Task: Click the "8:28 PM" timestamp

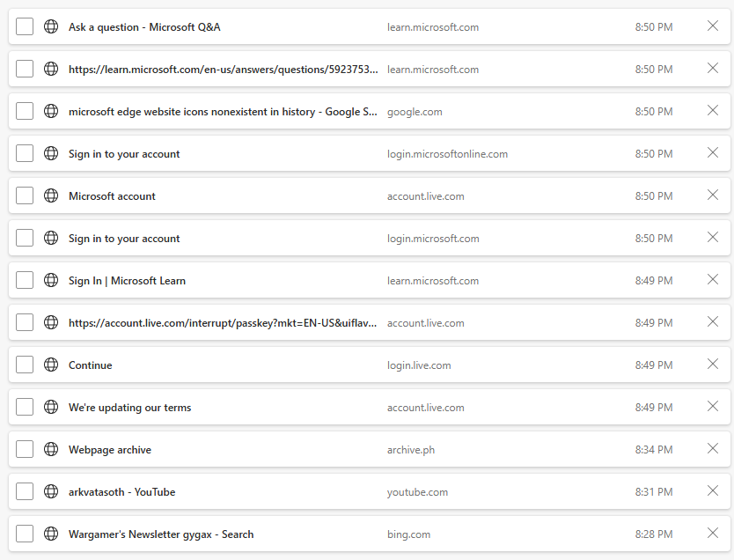Action: (x=654, y=534)
